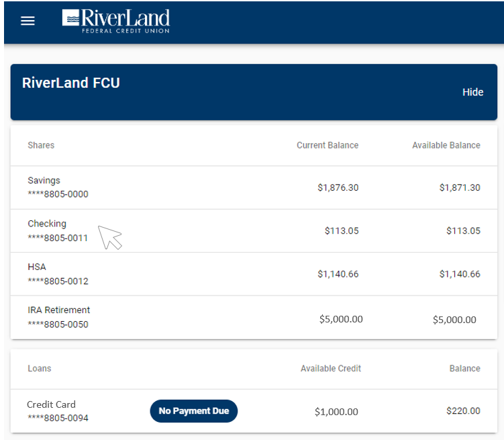Open the Credit Card loan account
Screen dimensions: 504x440
(254, 410)
